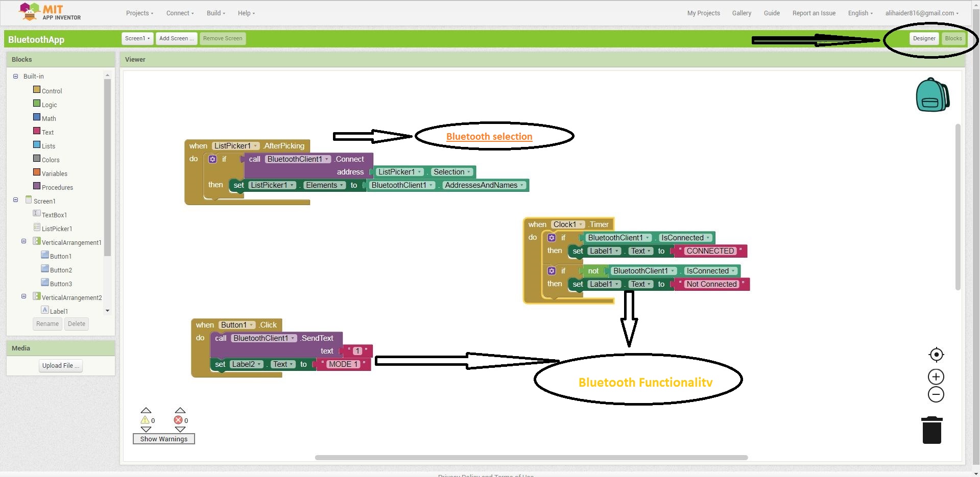
Task: Open the Connect menu
Action: pos(180,13)
